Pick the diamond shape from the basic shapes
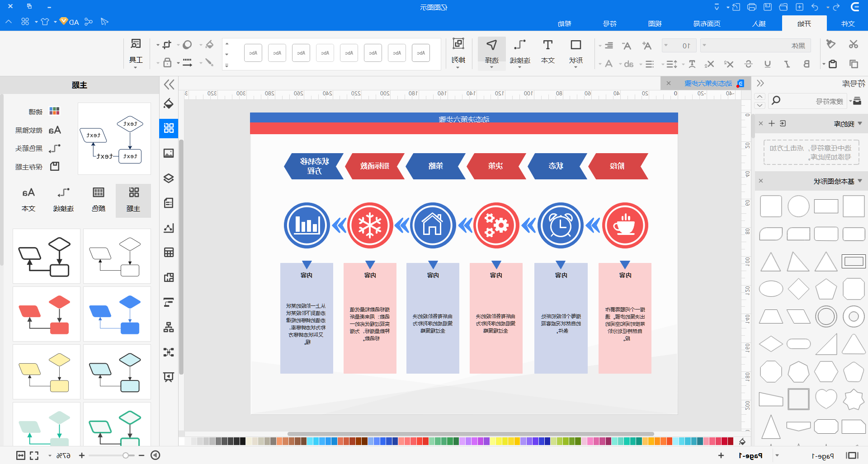Image resolution: width=868 pixels, height=464 pixels. click(798, 289)
